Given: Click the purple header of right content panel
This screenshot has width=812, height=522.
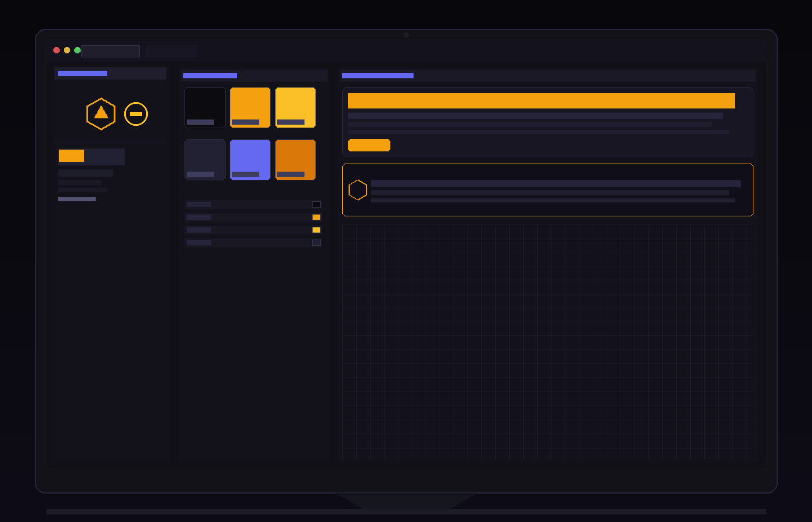Looking at the screenshot, I should coord(378,75).
